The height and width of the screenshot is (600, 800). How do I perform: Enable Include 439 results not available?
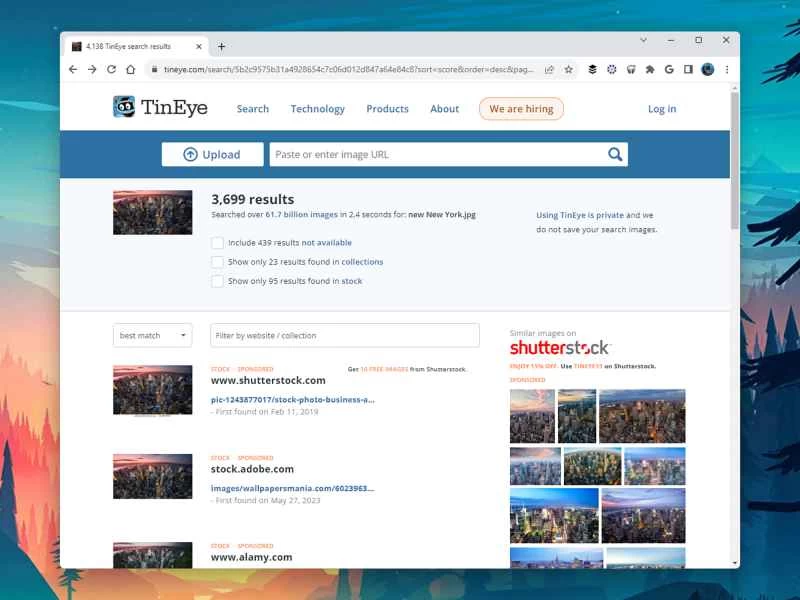tap(217, 242)
